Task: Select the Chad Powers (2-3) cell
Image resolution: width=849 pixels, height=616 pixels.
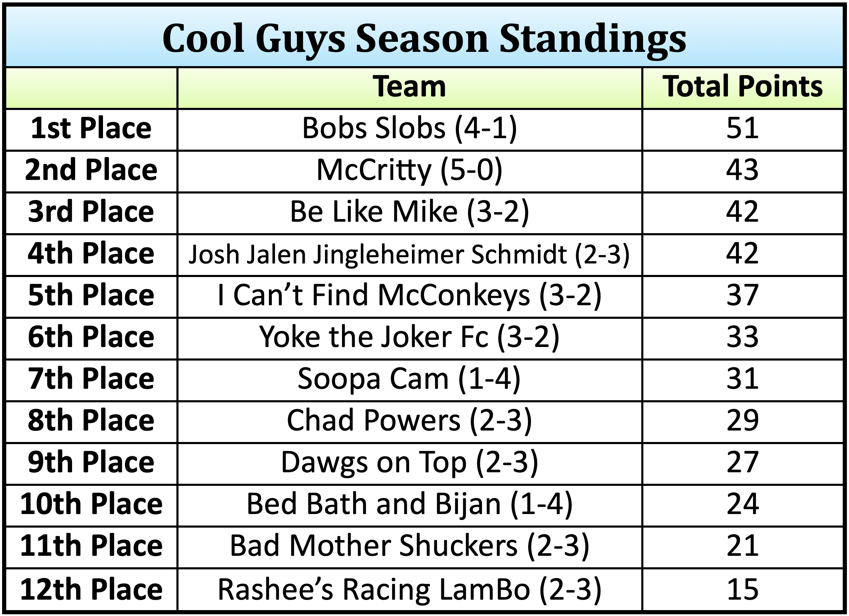Action: point(409,420)
